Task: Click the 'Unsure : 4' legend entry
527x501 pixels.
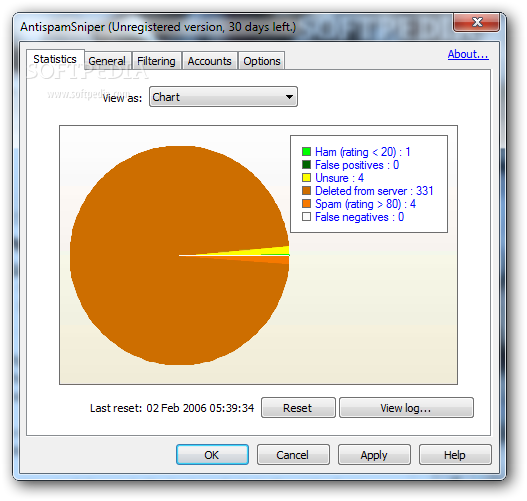Action: coord(339,178)
